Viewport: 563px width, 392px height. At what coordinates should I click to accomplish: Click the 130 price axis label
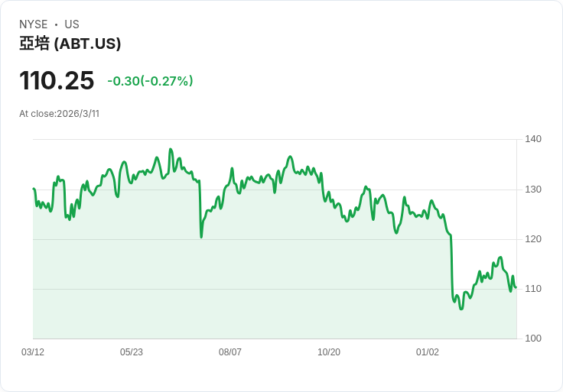point(533,190)
